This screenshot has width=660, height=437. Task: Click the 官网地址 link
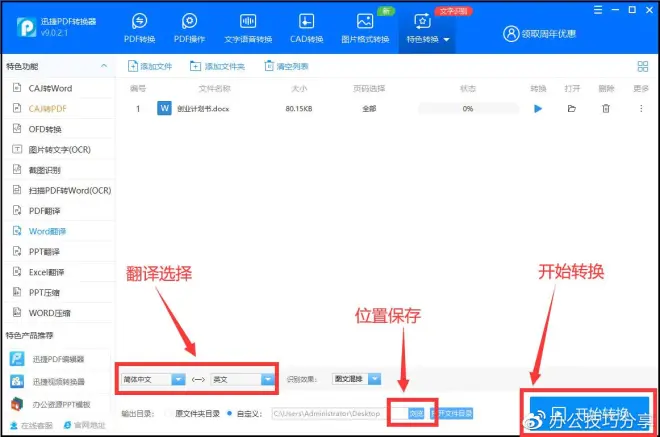[x=84, y=425]
